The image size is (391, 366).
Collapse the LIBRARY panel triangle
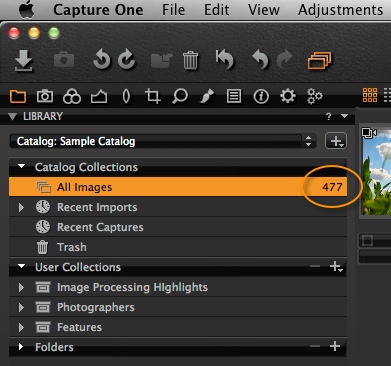pyautogui.click(x=13, y=116)
